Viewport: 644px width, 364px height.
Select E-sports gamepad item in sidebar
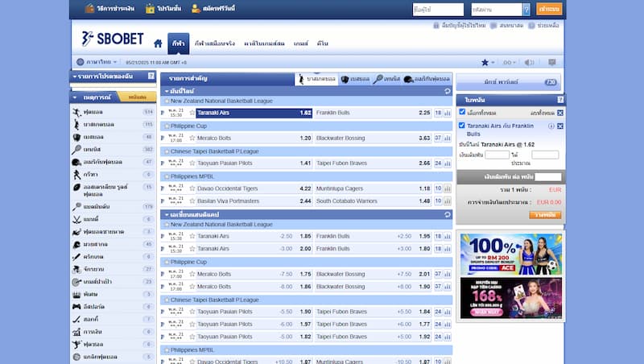(113, 307)
